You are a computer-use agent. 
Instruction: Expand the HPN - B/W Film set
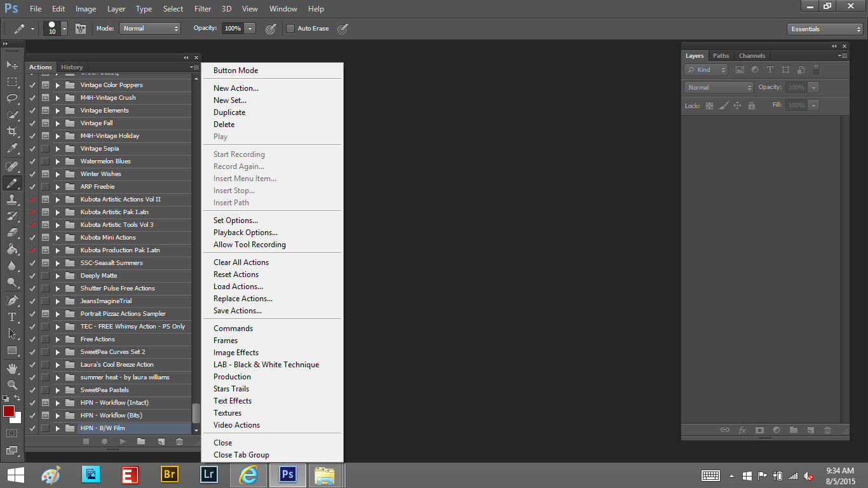click(57, 428)
